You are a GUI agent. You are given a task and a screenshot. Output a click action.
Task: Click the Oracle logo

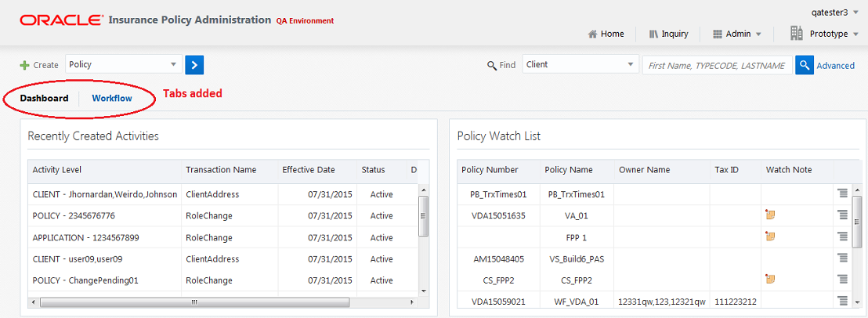pos(61,20)
